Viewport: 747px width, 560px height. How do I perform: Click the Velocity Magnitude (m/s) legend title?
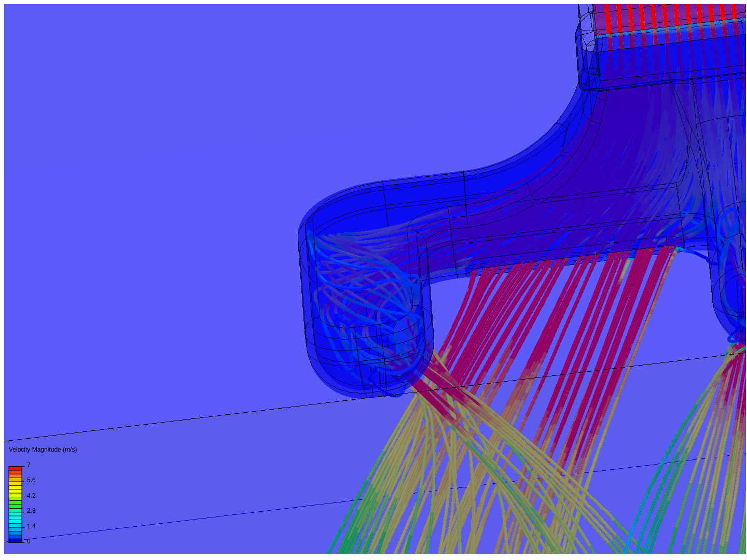coord(43,450)
